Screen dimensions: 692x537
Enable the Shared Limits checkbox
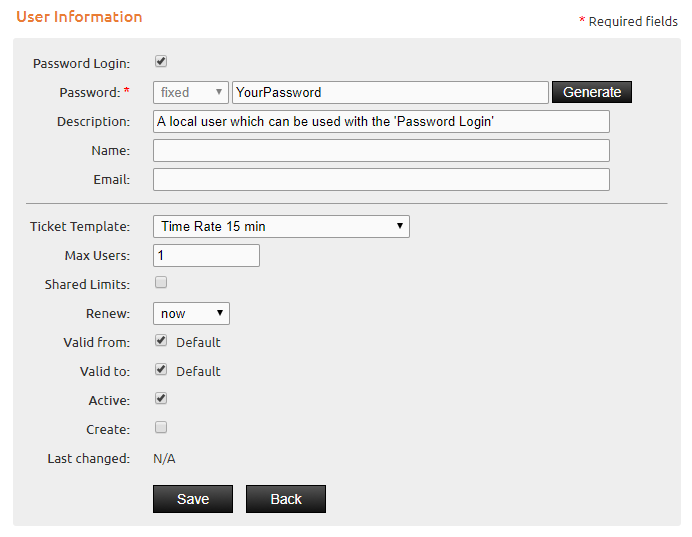click(x=161, y=282)
